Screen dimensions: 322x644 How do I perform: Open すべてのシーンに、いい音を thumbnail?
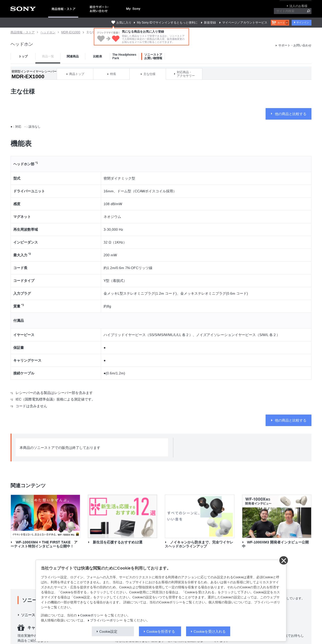(x=200, y=516)
